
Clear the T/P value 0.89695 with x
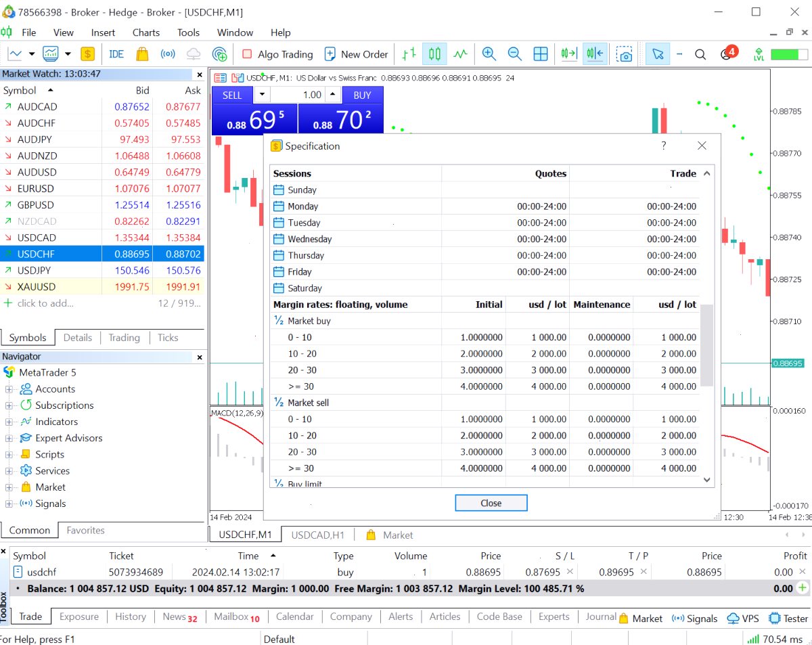point(644,572)
